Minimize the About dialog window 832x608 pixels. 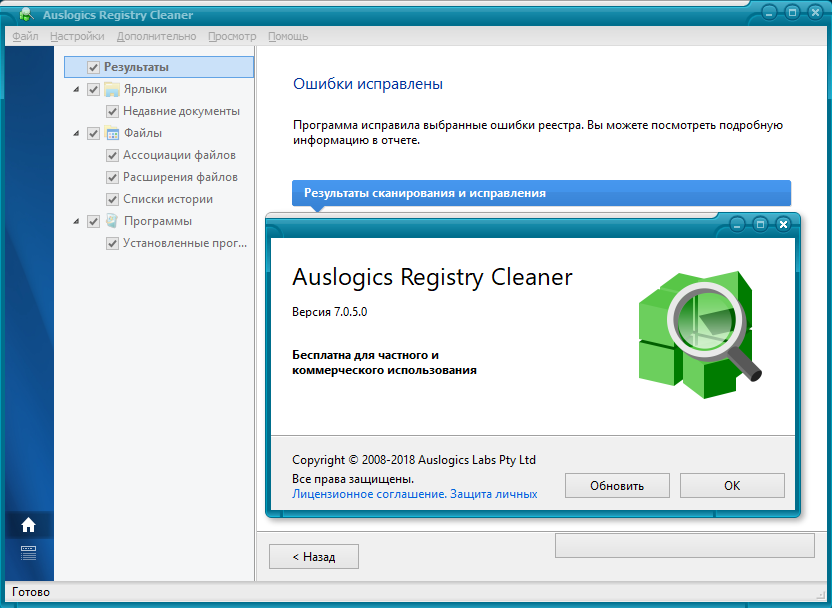point(737,224)
